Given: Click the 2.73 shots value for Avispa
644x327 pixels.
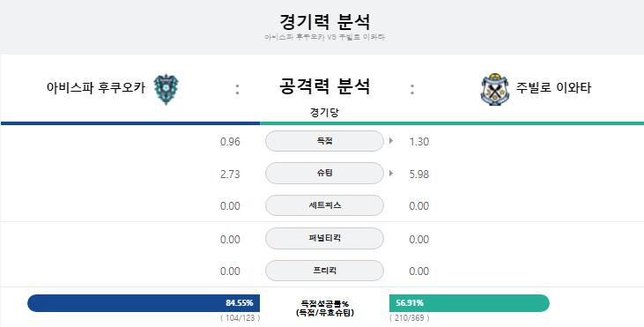Looking at the screenshot, I should coord(230,175).
